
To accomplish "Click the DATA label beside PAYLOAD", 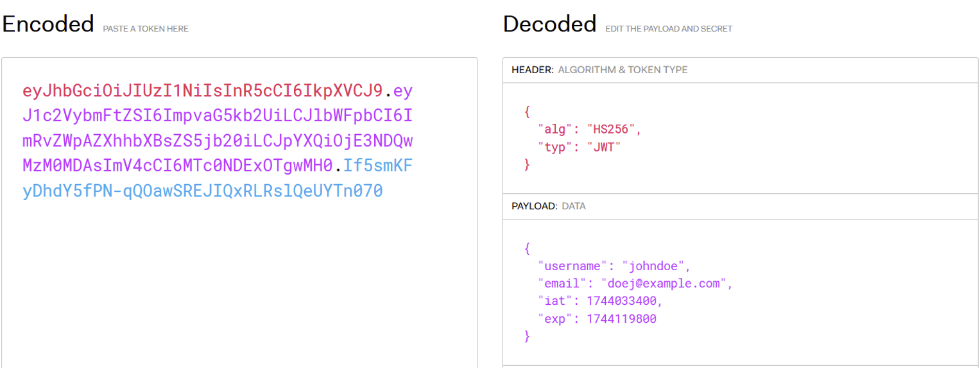I will coord(574,207).
